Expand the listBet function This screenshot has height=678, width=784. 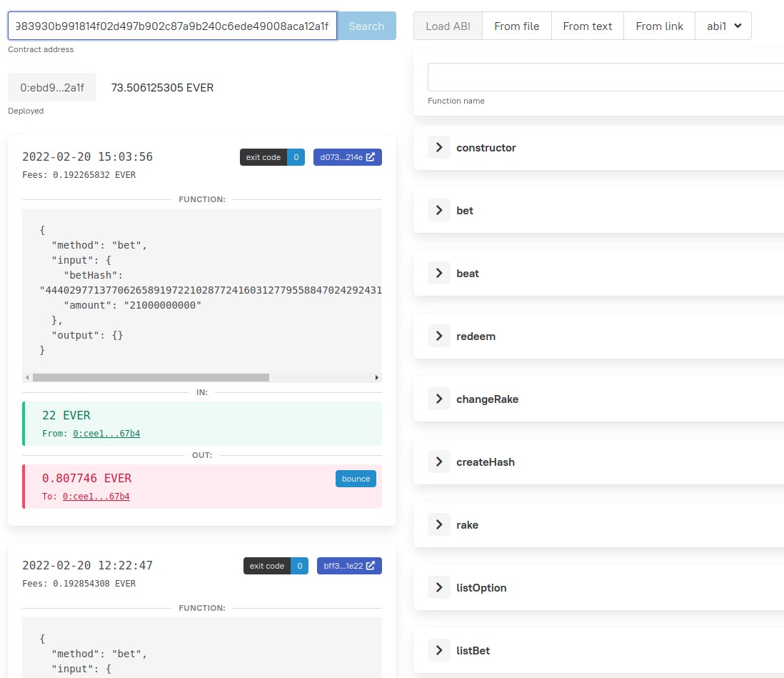439,651
